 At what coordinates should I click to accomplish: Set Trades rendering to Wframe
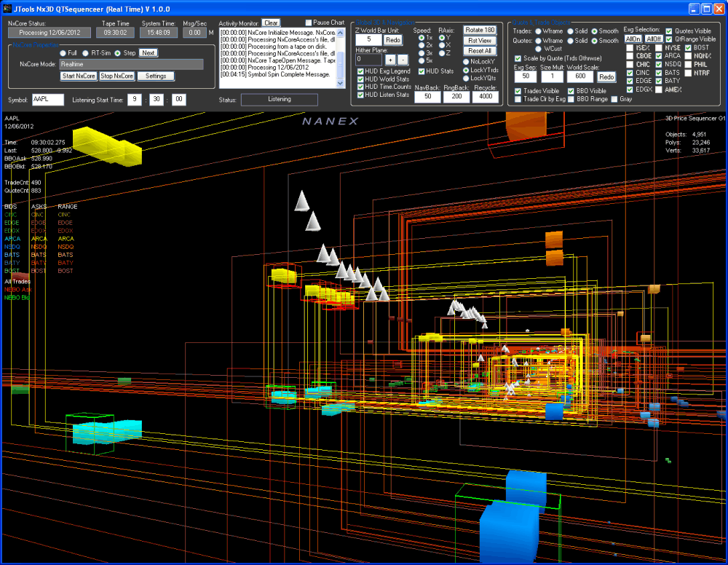tap(538, 31)
